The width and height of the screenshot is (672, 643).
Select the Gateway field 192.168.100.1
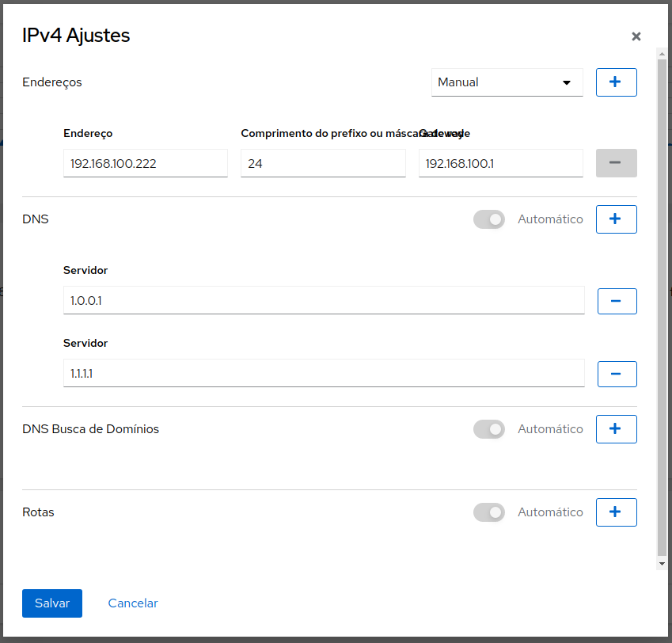coord(500,163)
